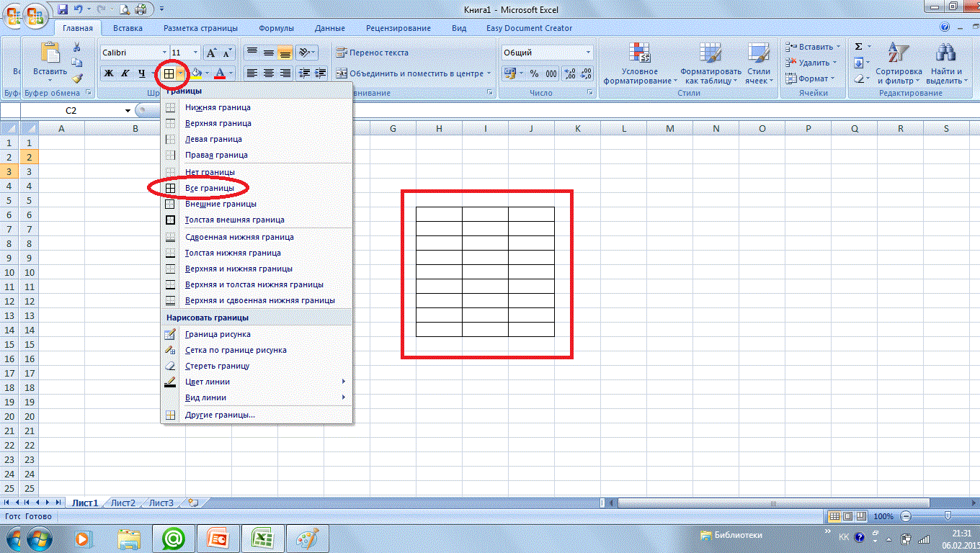Increase the number of decimal places
The image size is (980, 553).
click(569, 73)
